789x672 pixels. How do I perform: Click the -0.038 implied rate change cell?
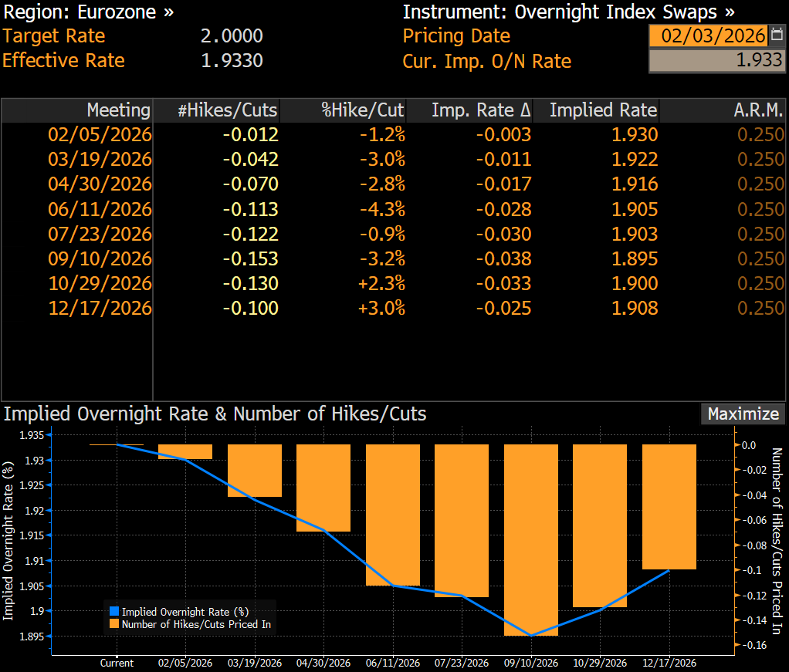tap(503, 258)
